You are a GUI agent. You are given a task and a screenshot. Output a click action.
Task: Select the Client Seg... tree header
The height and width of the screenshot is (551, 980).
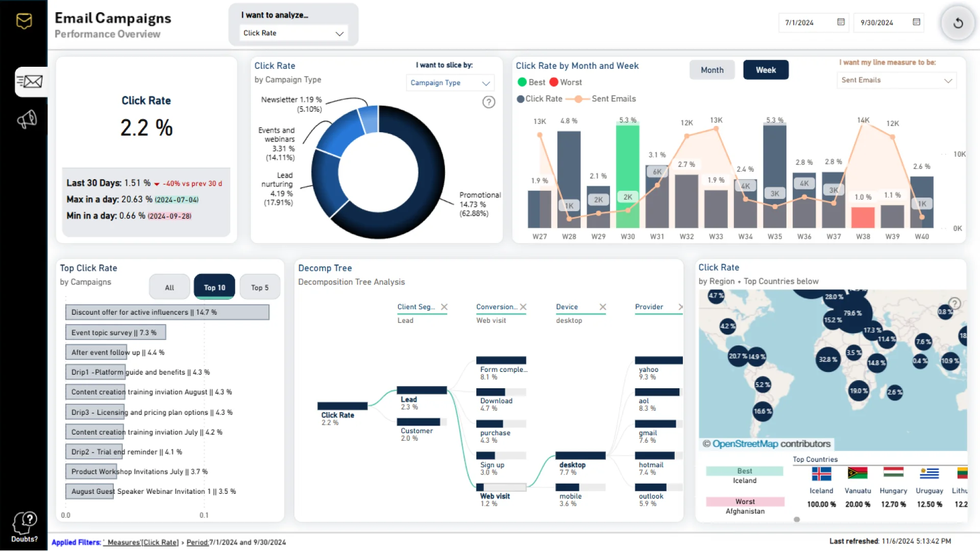coord(416,307)
